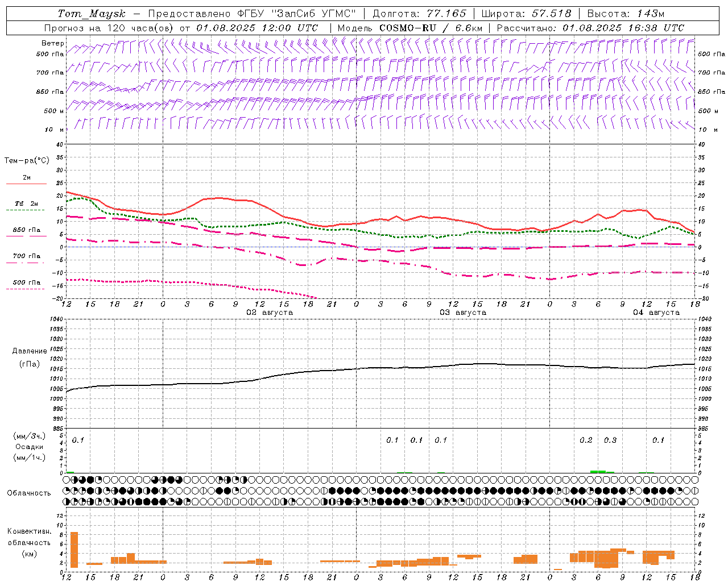Viewport: 728px width, 582px height.
Task: Click the (гПа) pressure unit label
Action: [x=30, y=364]
